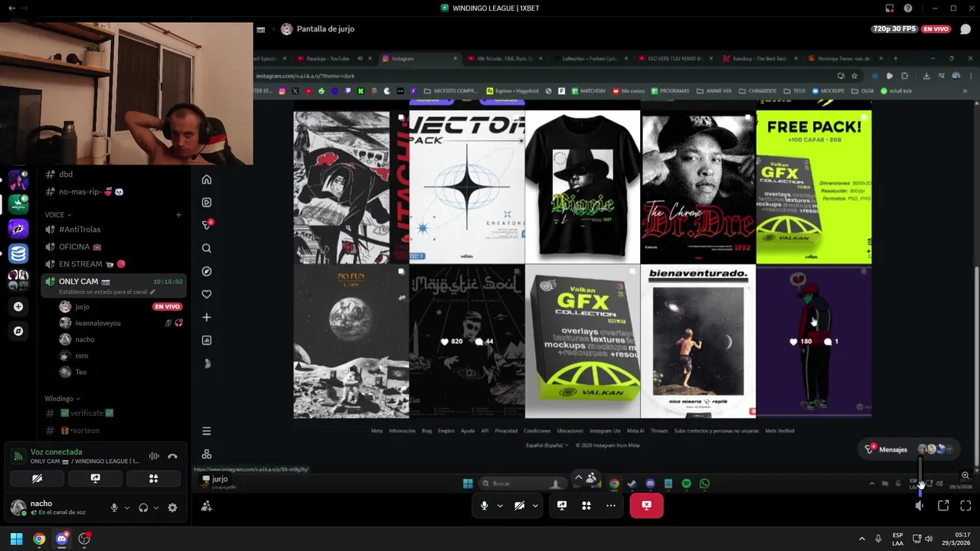The image size is (980, 551).
Task: Open the Biggie t-shirt post thumbnail
Action: click(x=582, y=187)
